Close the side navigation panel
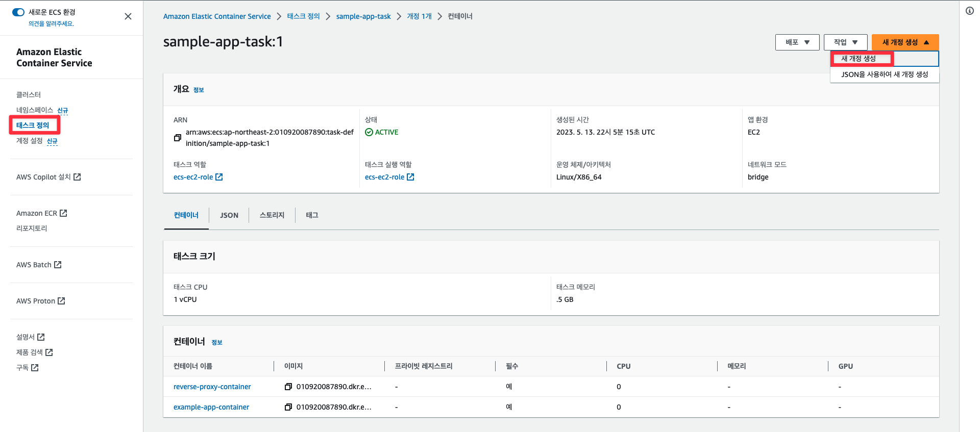980x432 pixels. pos(128,16)
